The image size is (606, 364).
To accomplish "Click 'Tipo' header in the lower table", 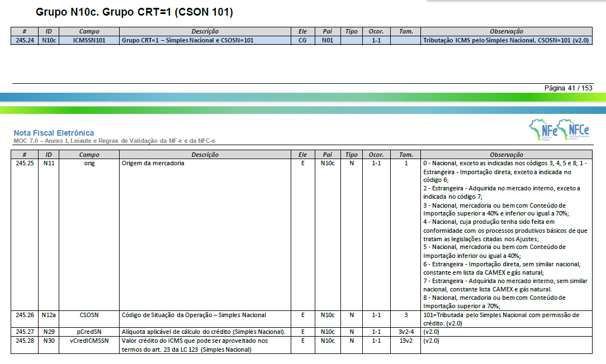I will click(x=351, y=155).
